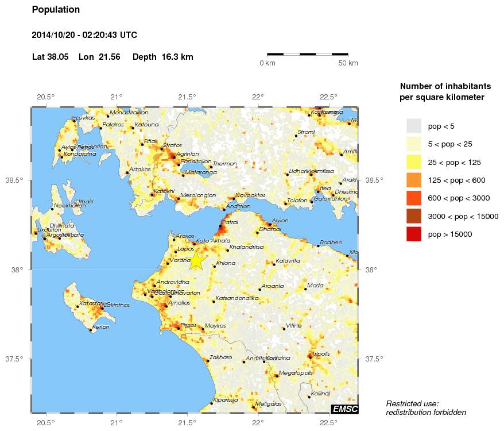Click the 'Patrai' city label

point(230,222)
